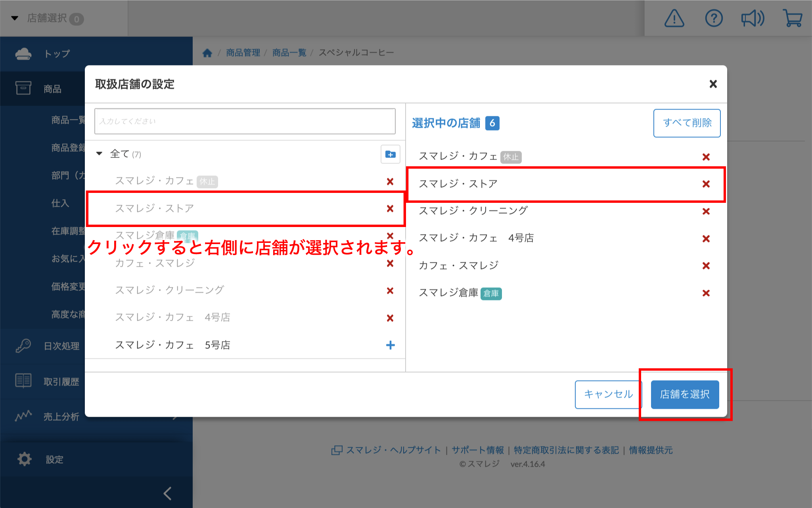Click the 日次処理 key icon
This screenshot has height=508, width=812.
(x=23, y=346)
